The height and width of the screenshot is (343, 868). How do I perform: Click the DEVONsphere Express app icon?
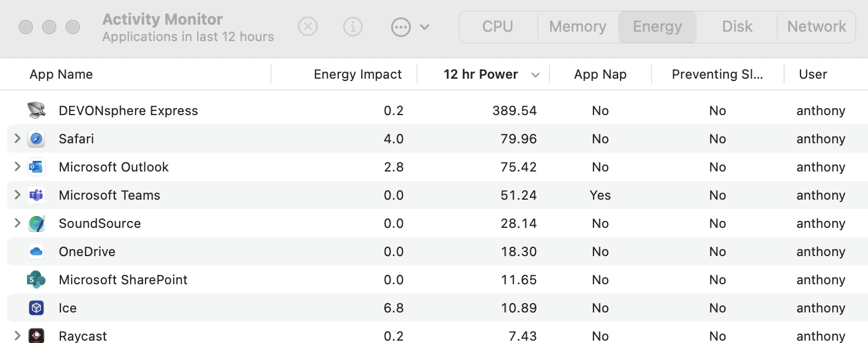[x=36, y=110]
